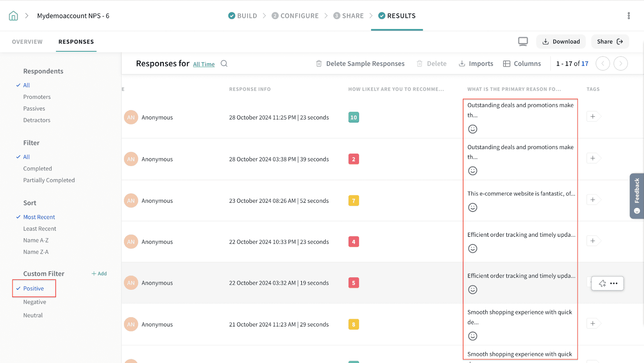
Task: Open the Feedback side tab
Action: tap(637, 196)
